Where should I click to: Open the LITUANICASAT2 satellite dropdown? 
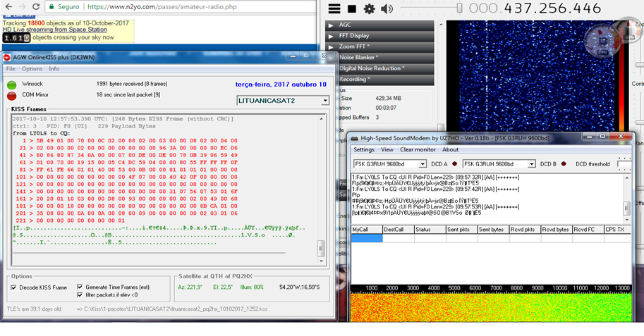point(324,101)
